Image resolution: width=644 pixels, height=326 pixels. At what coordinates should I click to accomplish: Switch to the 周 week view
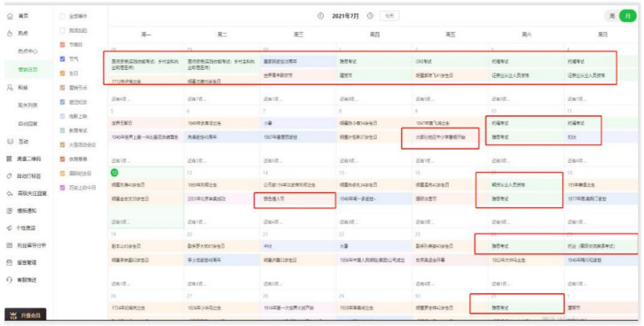[612, 16]
